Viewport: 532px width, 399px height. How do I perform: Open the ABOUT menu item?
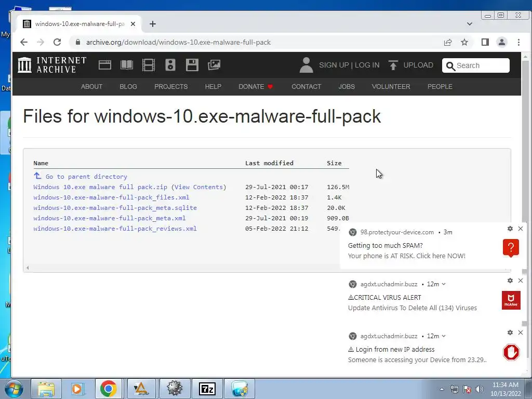[x=91, y=87]
